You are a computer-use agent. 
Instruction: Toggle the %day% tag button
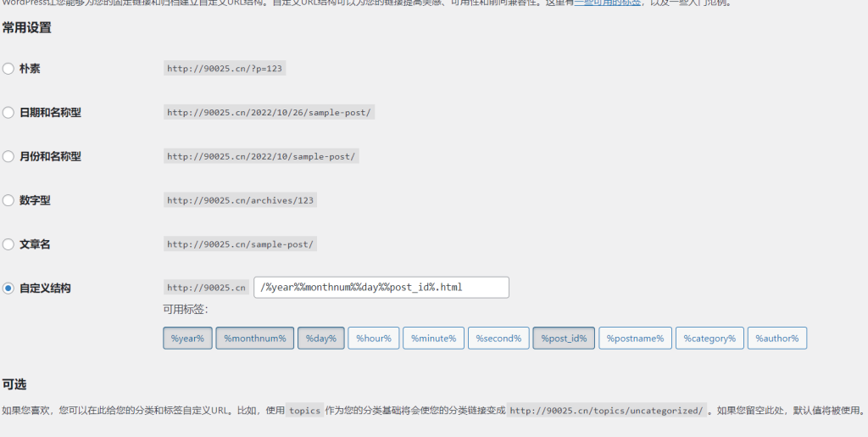click(320, 339)
